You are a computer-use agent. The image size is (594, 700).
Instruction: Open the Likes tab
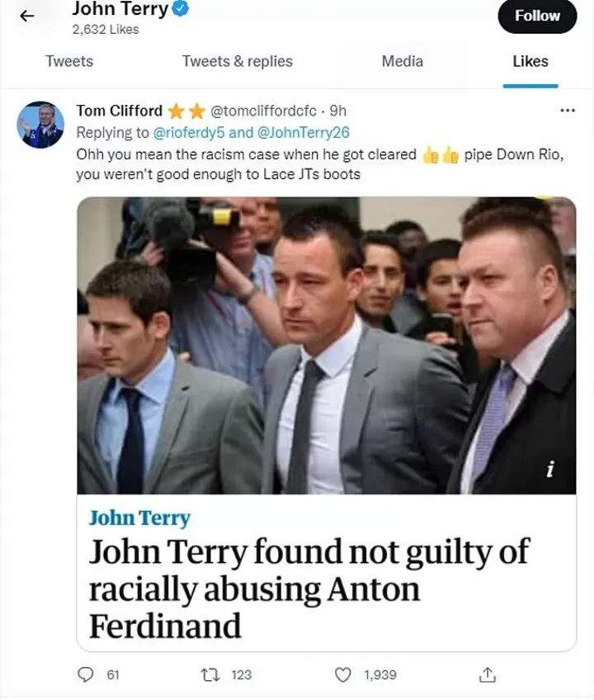pos(530,61)
